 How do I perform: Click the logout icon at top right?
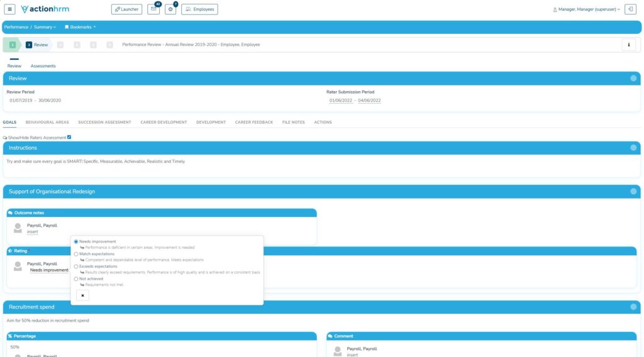(630, 9)
